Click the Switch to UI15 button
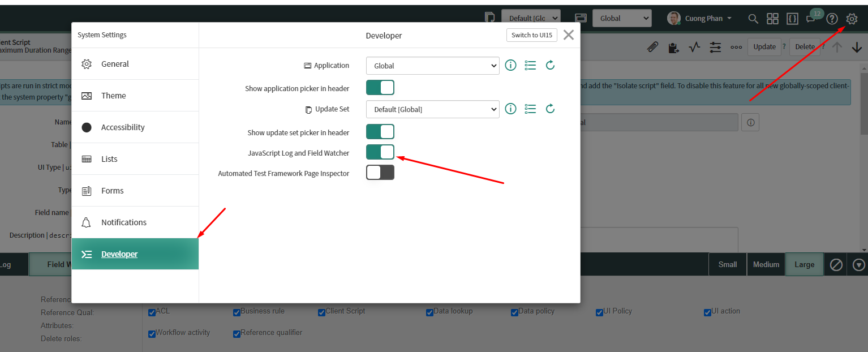The image size is (868, 352). tap(531, 35)
